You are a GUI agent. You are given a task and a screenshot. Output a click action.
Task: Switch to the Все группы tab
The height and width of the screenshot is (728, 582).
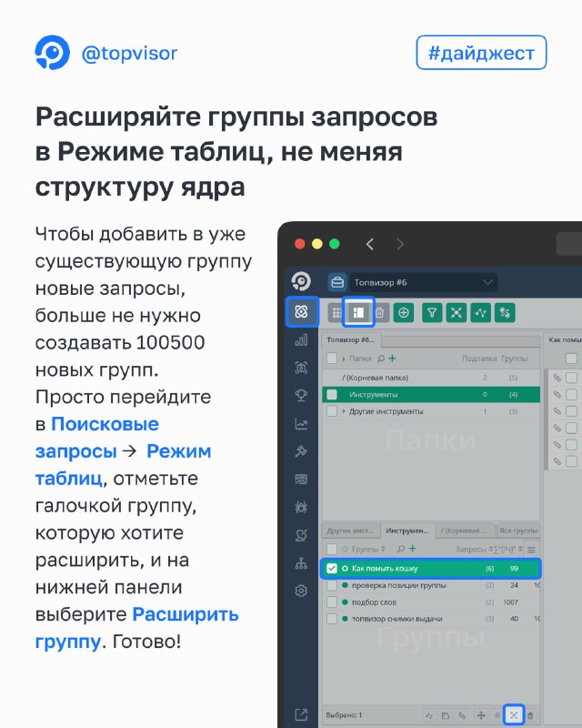click(x=518, y=531)
